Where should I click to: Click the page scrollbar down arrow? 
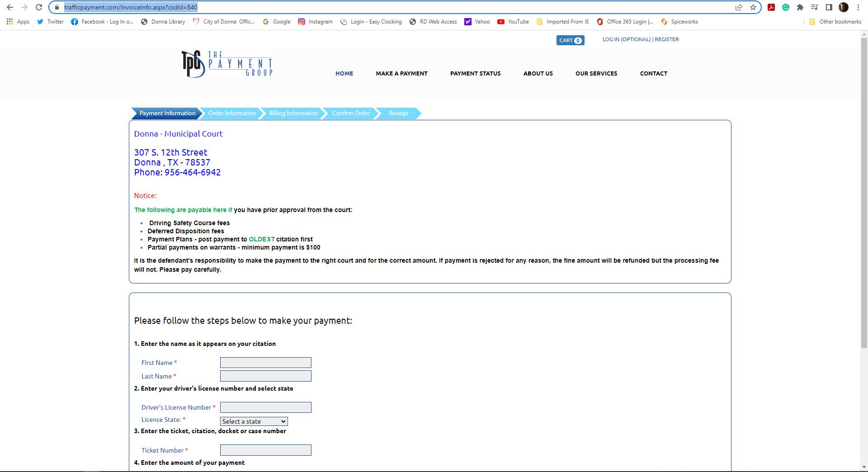point(865,468)
